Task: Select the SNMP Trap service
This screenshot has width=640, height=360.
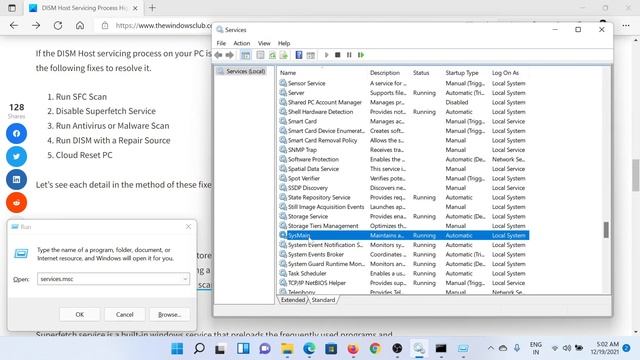Action: [404, 149]
